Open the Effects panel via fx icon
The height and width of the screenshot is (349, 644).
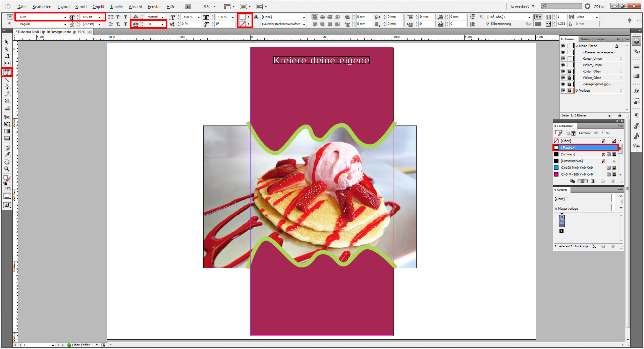[636, 91]
